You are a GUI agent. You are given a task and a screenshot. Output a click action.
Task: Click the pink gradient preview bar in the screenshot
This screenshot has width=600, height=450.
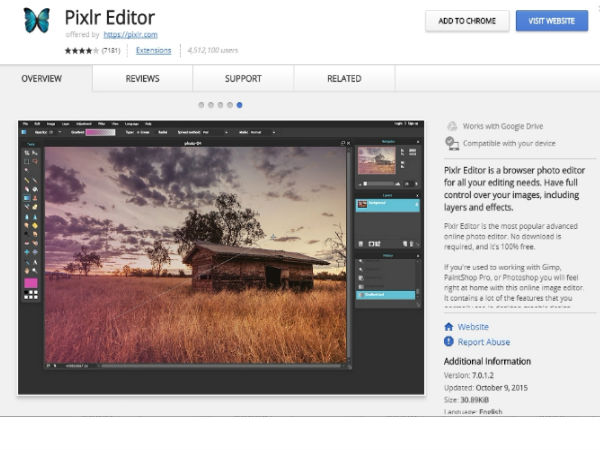[x=100, y=132]
